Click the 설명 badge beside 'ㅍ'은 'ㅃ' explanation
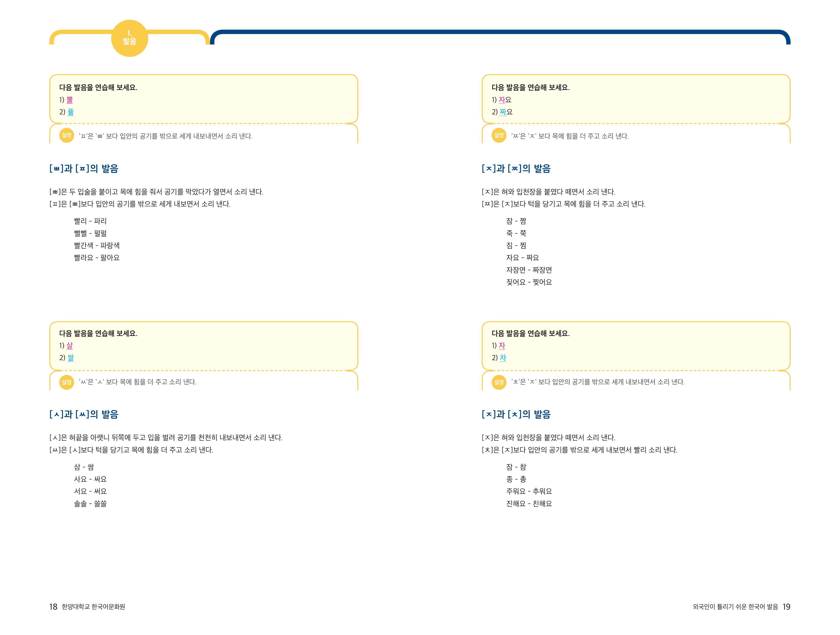 [x=67, y=135]
